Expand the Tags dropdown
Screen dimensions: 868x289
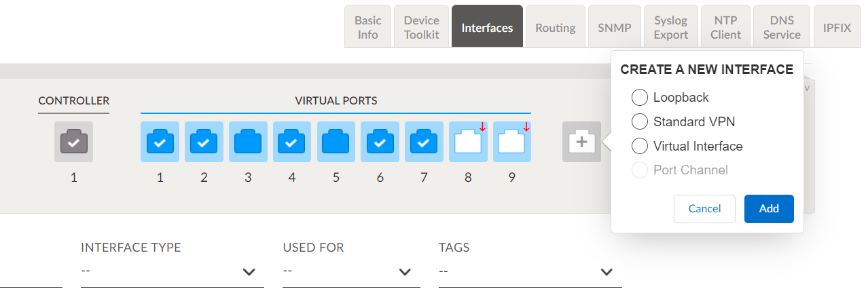pos(530,271)
